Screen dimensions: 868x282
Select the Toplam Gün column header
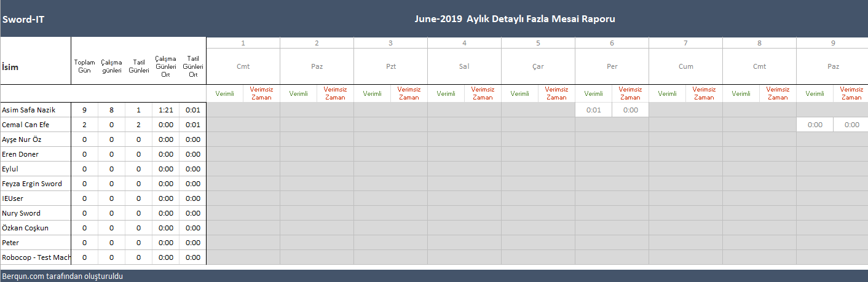pyautogui.click(x=84, y=66)
